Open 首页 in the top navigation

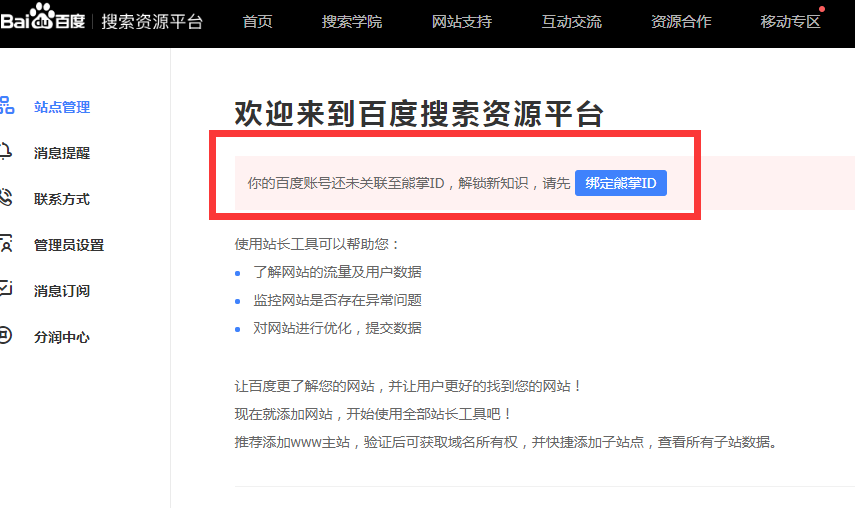(257, 22)
